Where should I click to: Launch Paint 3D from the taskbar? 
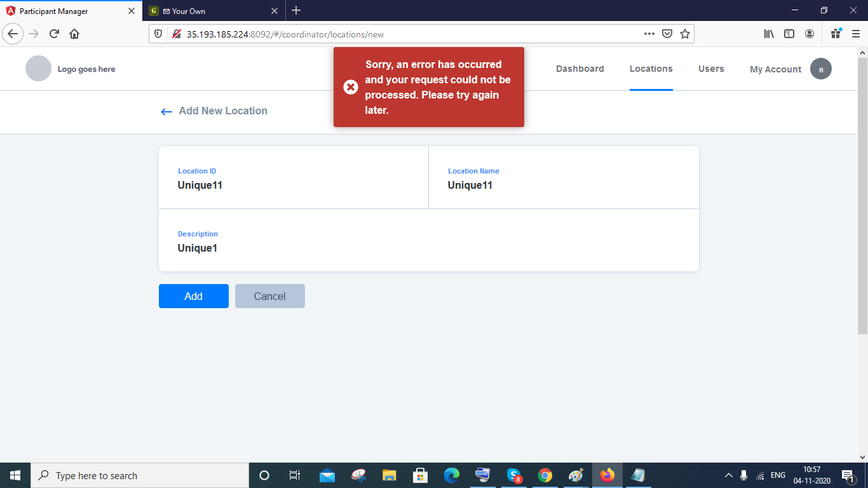point(576,475)
